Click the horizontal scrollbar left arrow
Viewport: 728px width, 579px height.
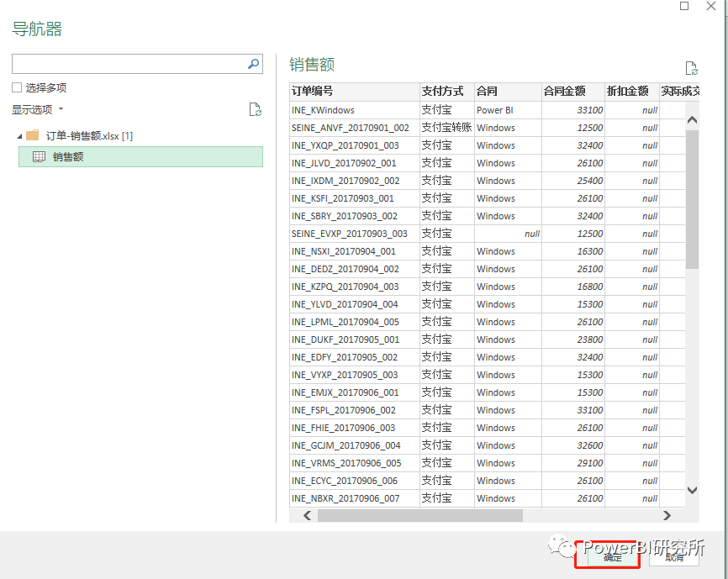[x=307, y=515]
